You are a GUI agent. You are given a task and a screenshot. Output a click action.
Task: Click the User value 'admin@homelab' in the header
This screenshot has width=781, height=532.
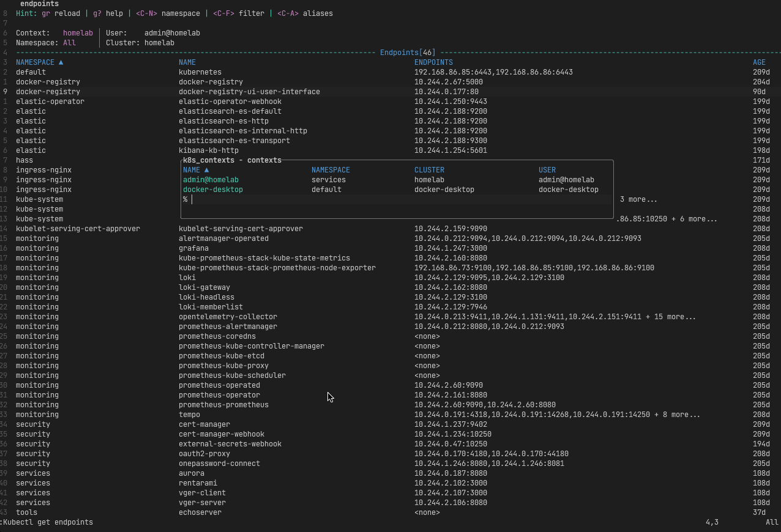coord(172,33)
